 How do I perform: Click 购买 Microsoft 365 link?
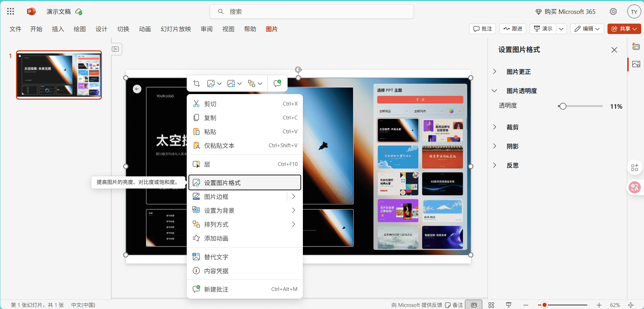click(x=565, y=11)
